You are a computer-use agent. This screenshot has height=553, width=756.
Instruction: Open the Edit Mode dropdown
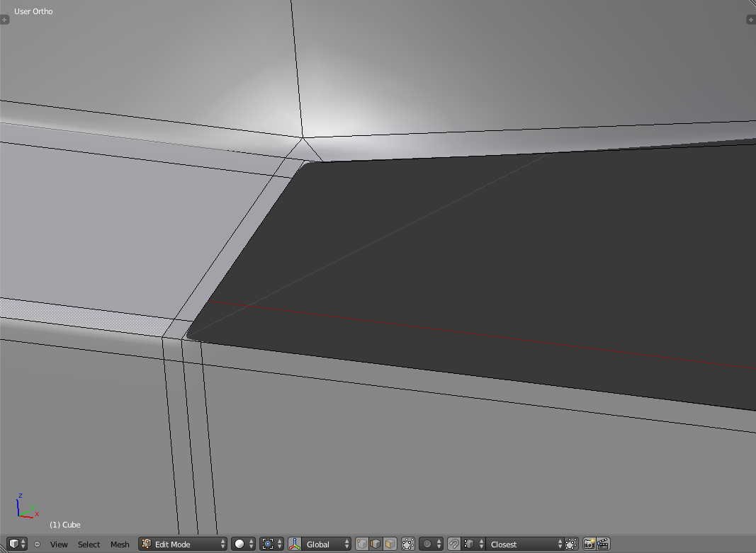183,544
